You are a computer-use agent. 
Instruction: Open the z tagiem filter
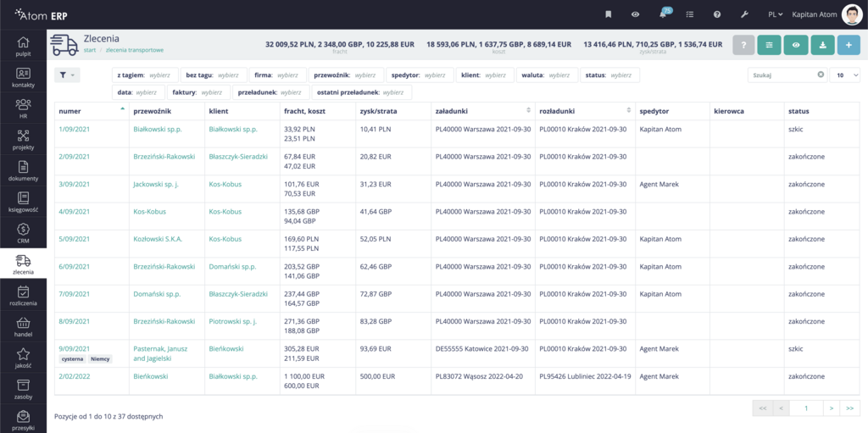(145, 75)
